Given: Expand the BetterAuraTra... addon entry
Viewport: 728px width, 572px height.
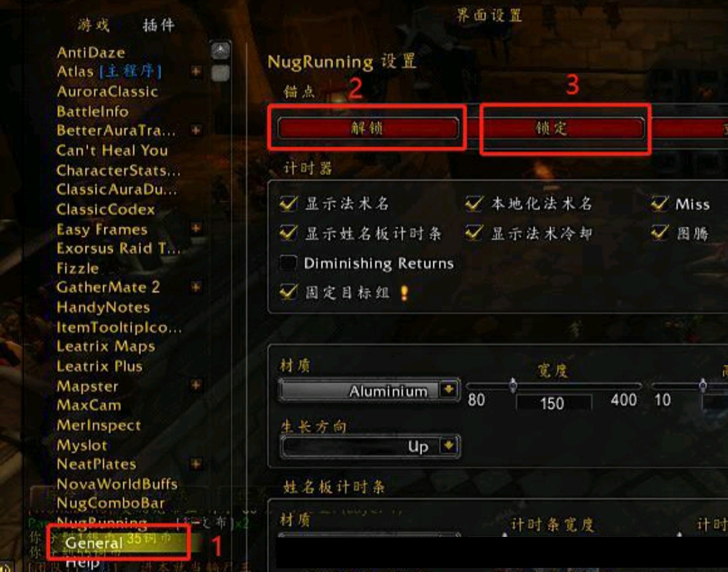Looking at the screenshot, I should (196, 130).
